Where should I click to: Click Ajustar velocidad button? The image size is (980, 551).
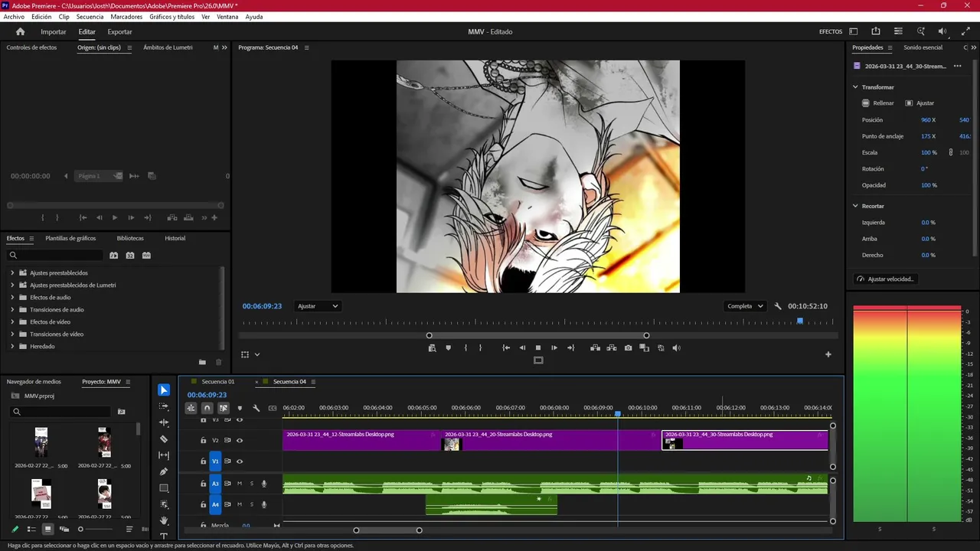885,279
